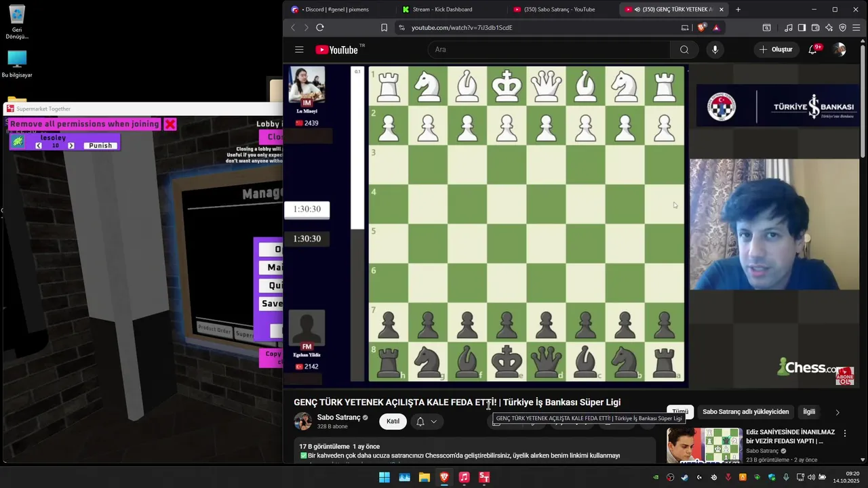Open the Brave Wallet icon
868x488 pixels.
815,28
